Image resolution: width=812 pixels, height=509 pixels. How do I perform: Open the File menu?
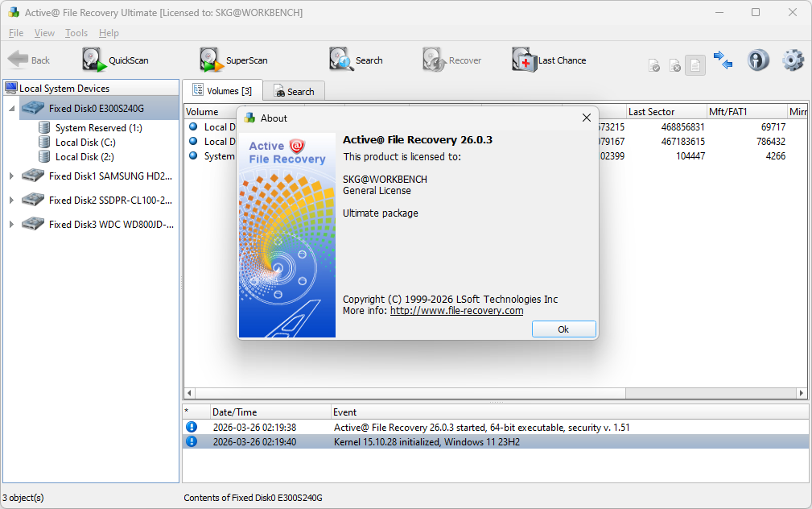pos(16,33)
